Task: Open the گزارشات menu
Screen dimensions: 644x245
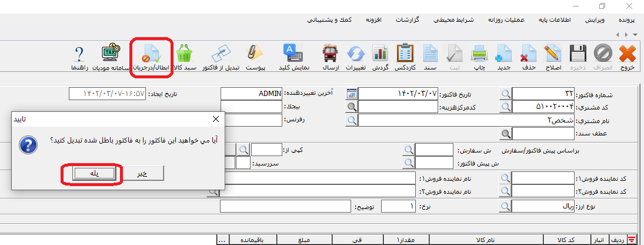Action: pyautogui.click(x=408, y=20)
